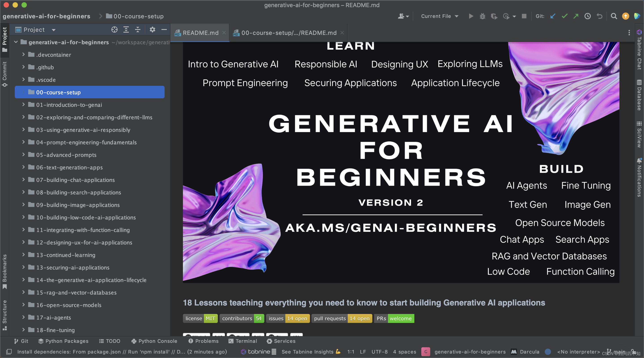Expand the 06-text-generation-apps folder
Viewport: 644px width, 358px height.
pos(23,167)
